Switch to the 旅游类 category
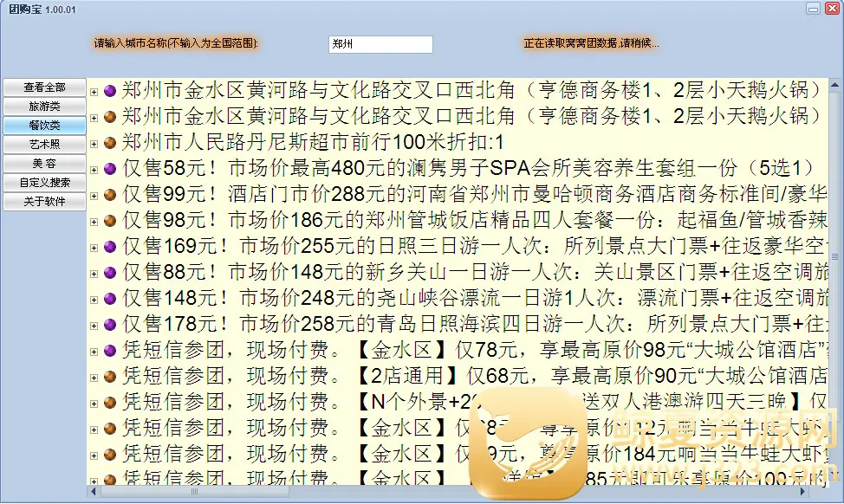The height and width of the screenshot is (504, 844). tap(44, 107)
